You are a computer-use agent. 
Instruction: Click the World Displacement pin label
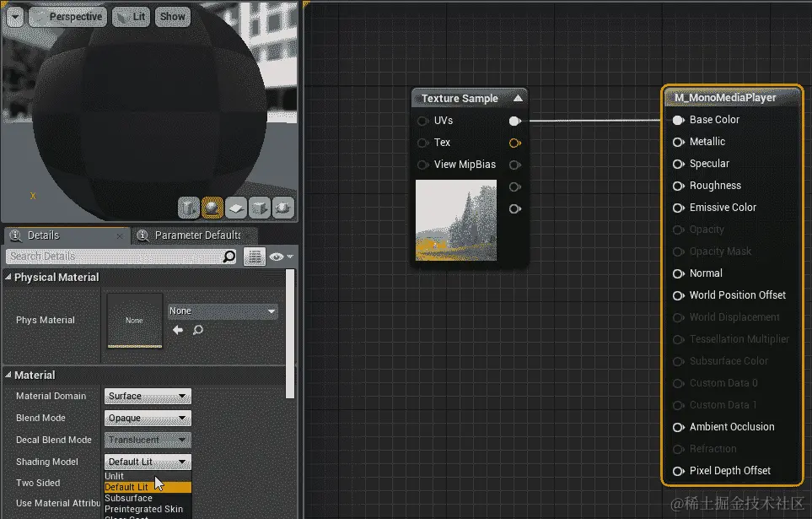(x=734, y=317)
